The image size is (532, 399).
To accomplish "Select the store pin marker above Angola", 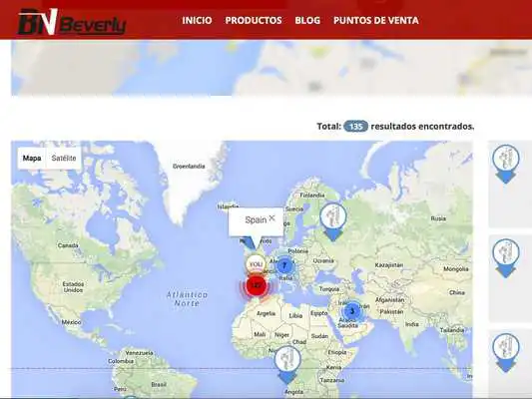I will (x=287, y=365).
